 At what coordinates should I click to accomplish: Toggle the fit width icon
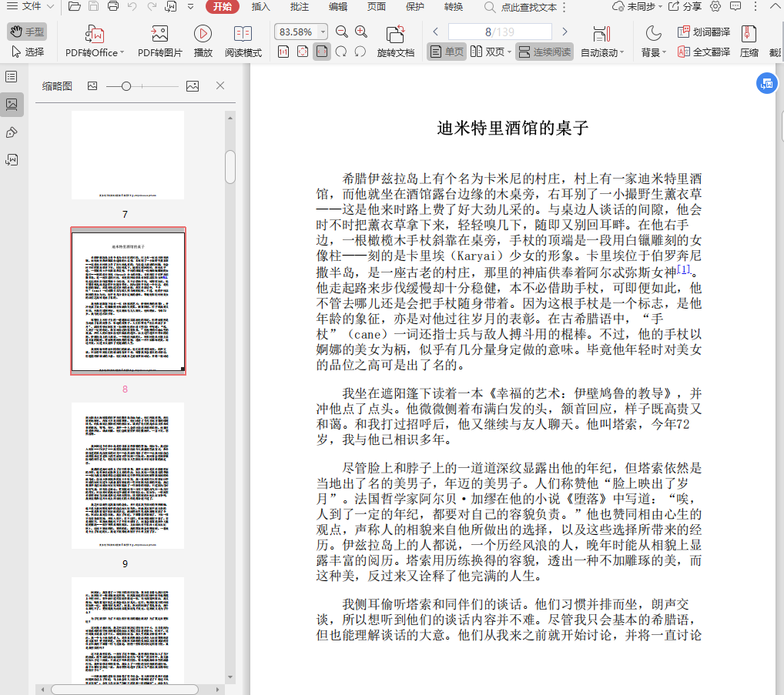click(x=322, y=52)
